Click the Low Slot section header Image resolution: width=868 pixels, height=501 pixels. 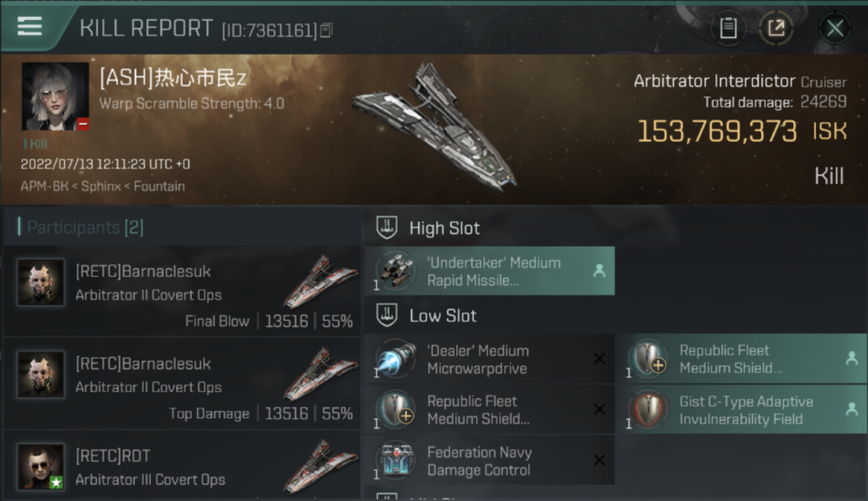[443, 316]
